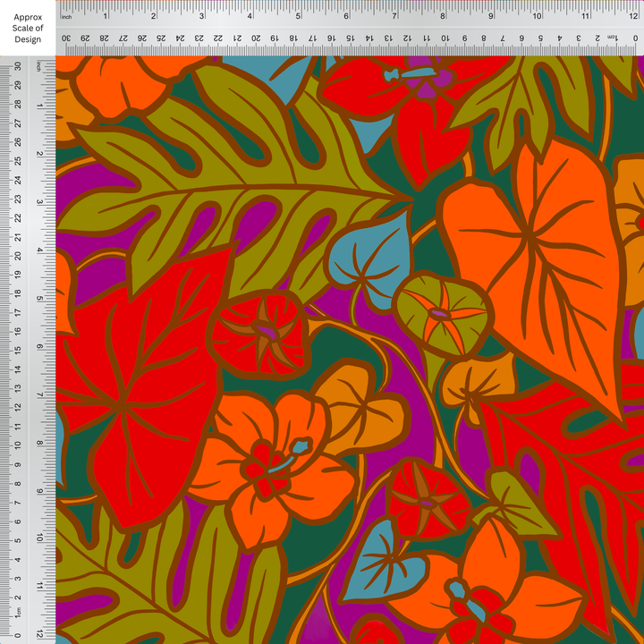Click the 'inch' label on left ruler
Image resolution: width=644 pixels, height=644 pixels.
tap(39, 66)
